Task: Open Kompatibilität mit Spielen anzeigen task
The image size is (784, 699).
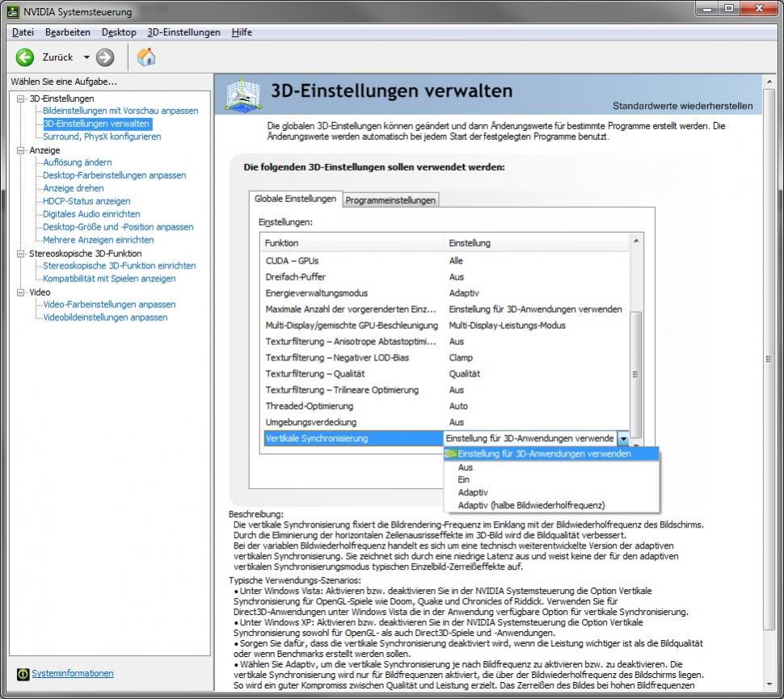Action: click(109, 279)
